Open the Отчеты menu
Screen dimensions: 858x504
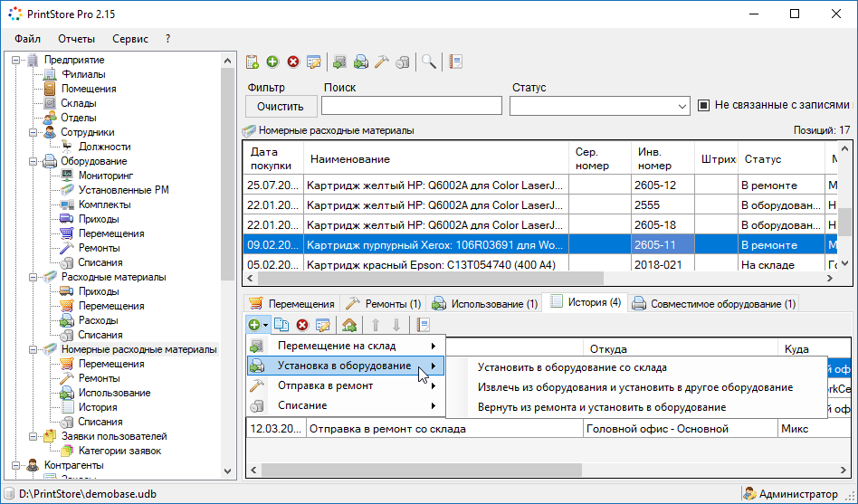[76, 39]
